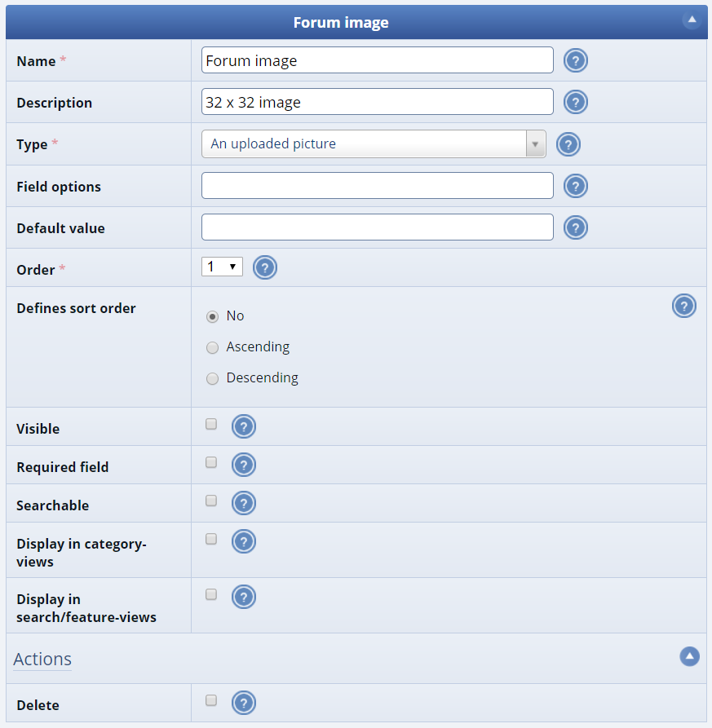Enable Display in category-views checkbox

[211, 539]
